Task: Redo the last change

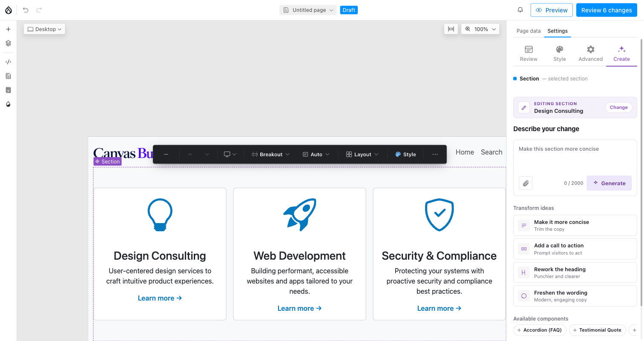Action: pyautogui.click(x=39, y=10)
